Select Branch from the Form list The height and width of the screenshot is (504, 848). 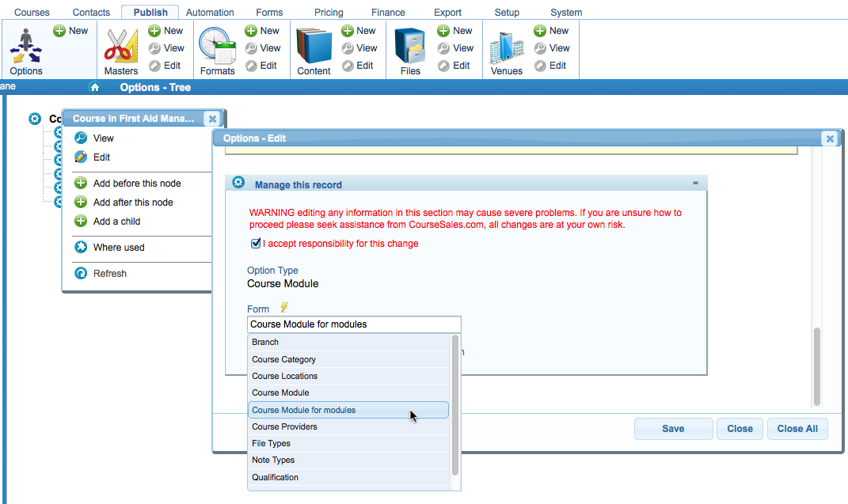348,342
